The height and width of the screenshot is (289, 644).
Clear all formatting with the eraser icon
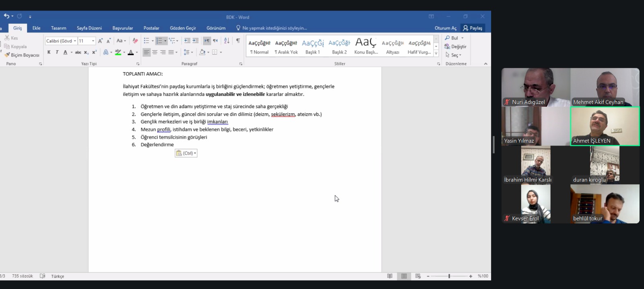click(x=135, y=41)
